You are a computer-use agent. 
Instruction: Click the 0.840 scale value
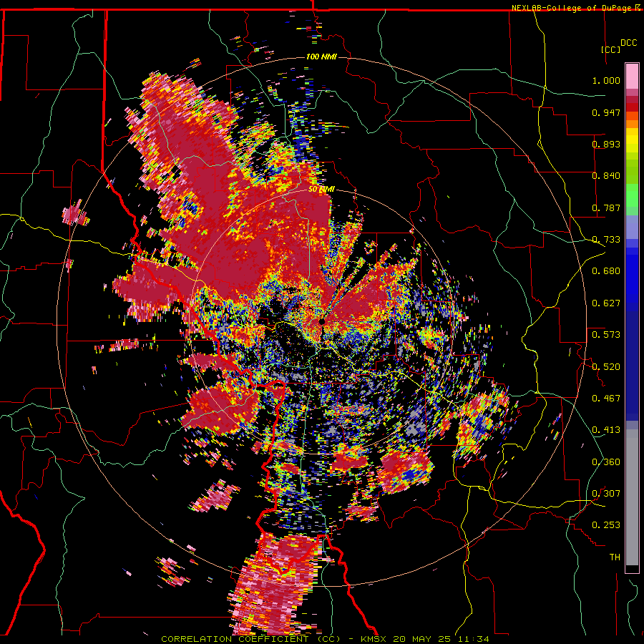pos(606,176)
